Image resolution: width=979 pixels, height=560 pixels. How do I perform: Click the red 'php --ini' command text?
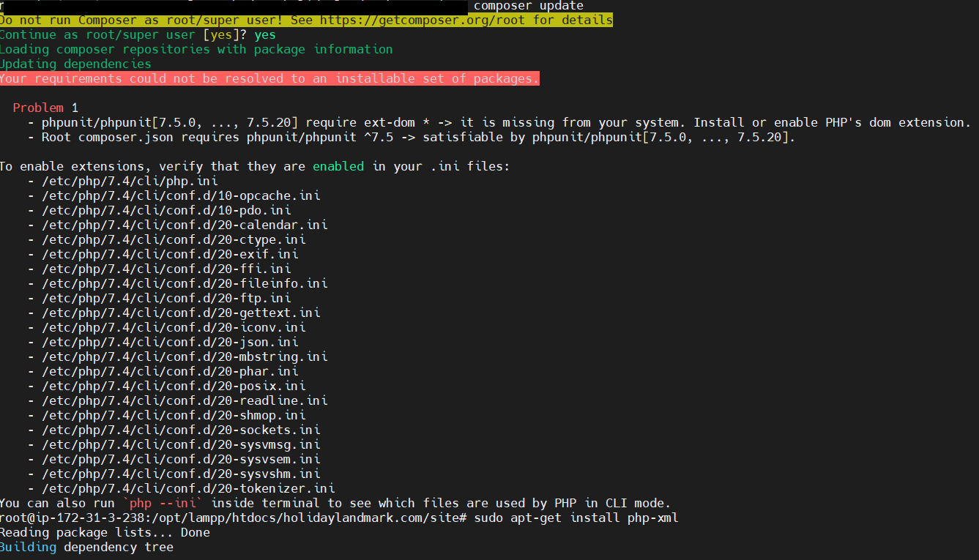point(166,503)
